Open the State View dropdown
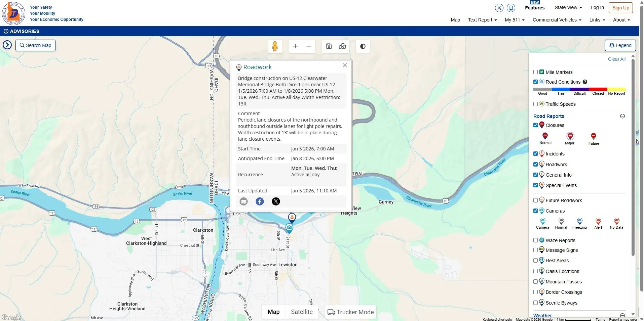The height and width of the screenshot is (321, 644). click(568, 7)
